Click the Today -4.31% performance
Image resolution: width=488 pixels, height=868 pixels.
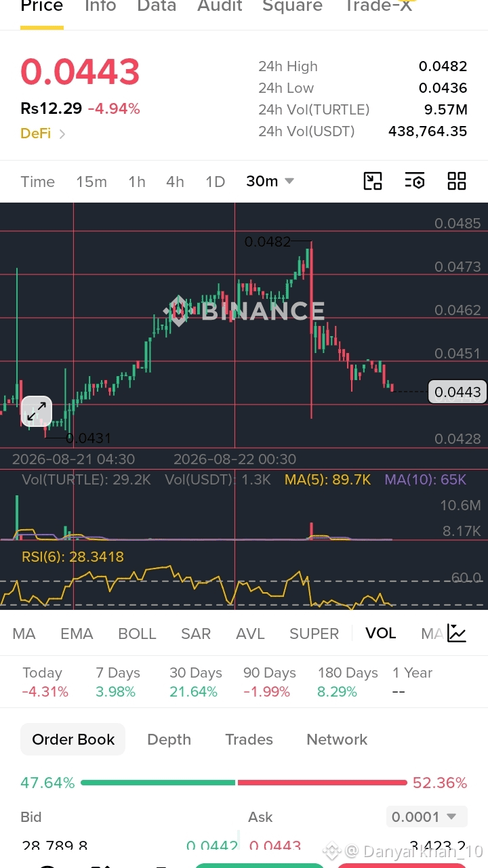45,682
